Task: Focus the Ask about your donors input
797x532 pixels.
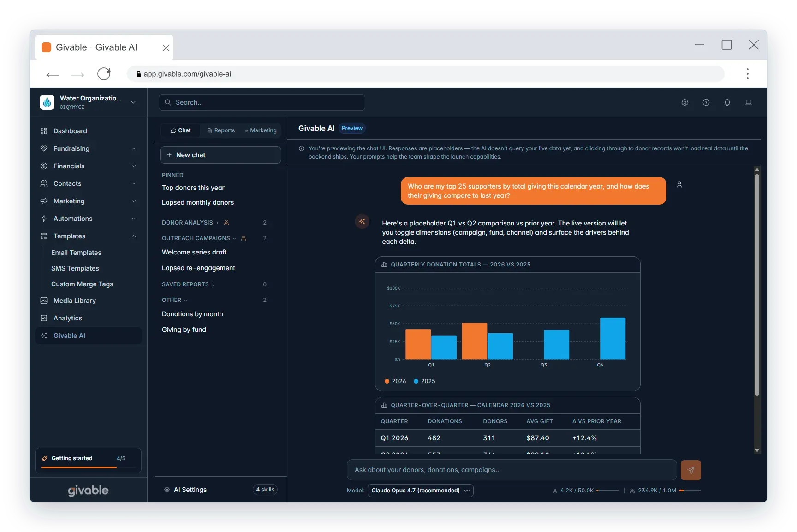Action: pyautogui.click(x=512, y=470)
